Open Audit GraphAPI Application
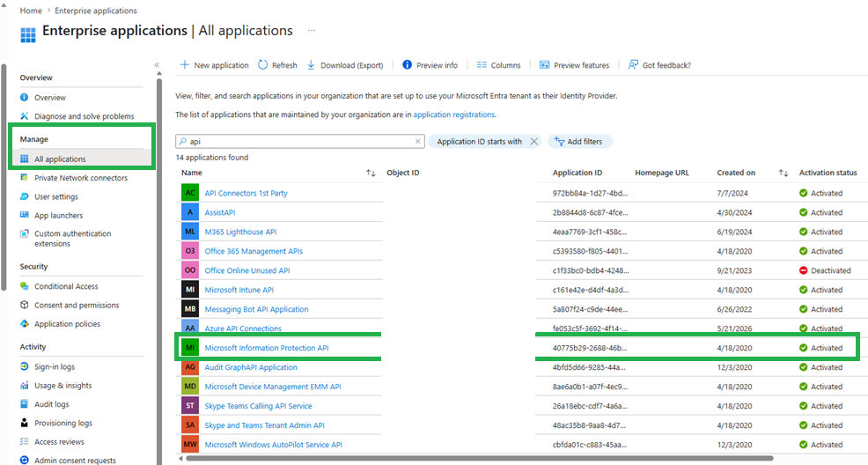This screenshot has width=868, height=465. click(251, 367)
